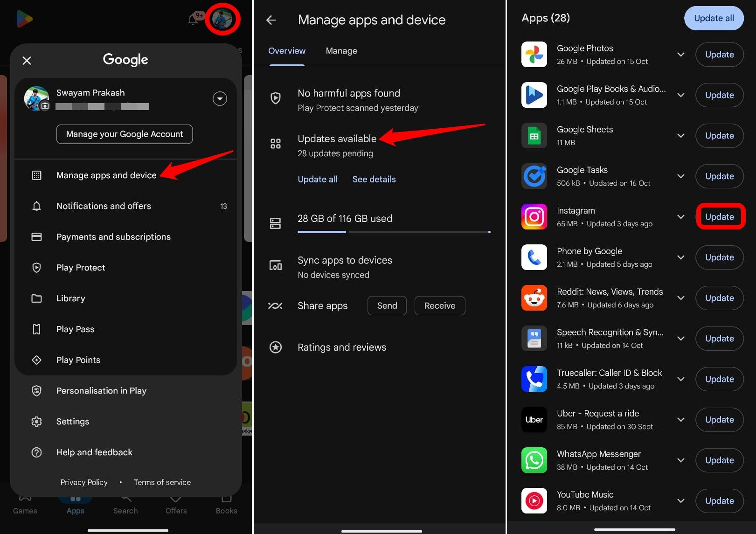The image size is (756, 534).
Task: Tap Receive under Share apps
Action: 440,306
